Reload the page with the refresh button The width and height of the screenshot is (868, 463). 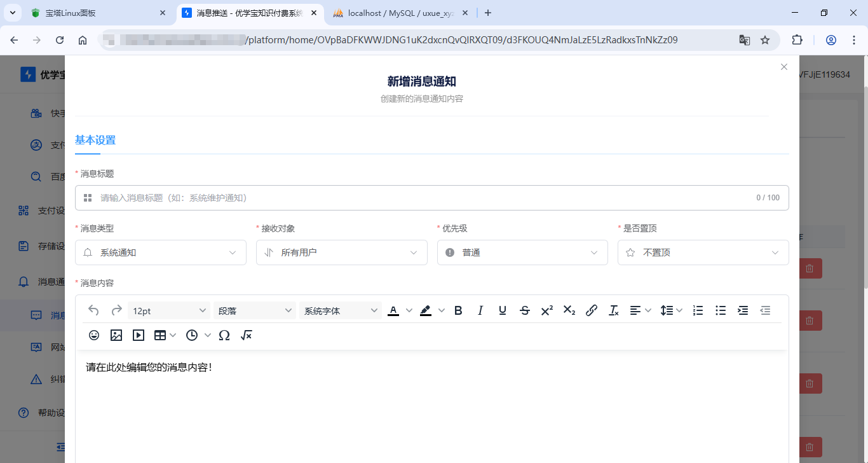point(60,40)
